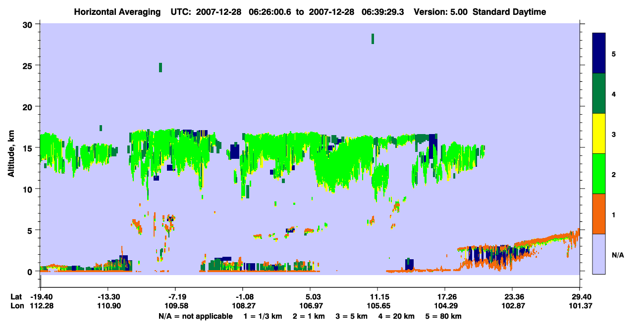Image resolution: width=644 pixels, height=330 pixels.
Task: Click the latitude value -19.40
Action: pos(41,297)
